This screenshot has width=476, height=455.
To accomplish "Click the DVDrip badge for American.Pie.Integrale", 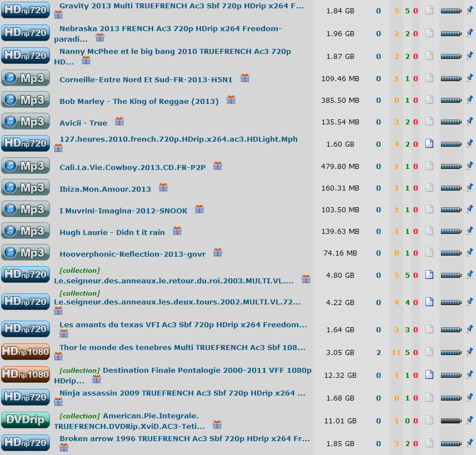I will (25, 420).
